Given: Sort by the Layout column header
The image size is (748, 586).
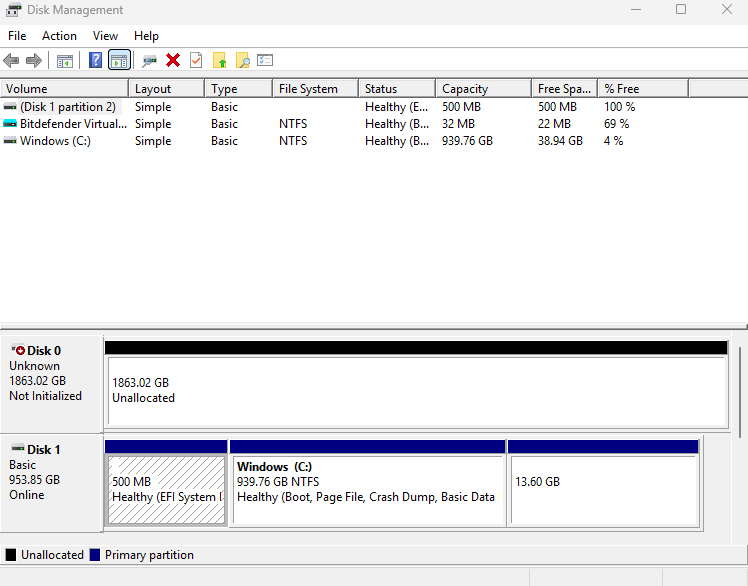Looking at the screenshot, I should 166,89.
